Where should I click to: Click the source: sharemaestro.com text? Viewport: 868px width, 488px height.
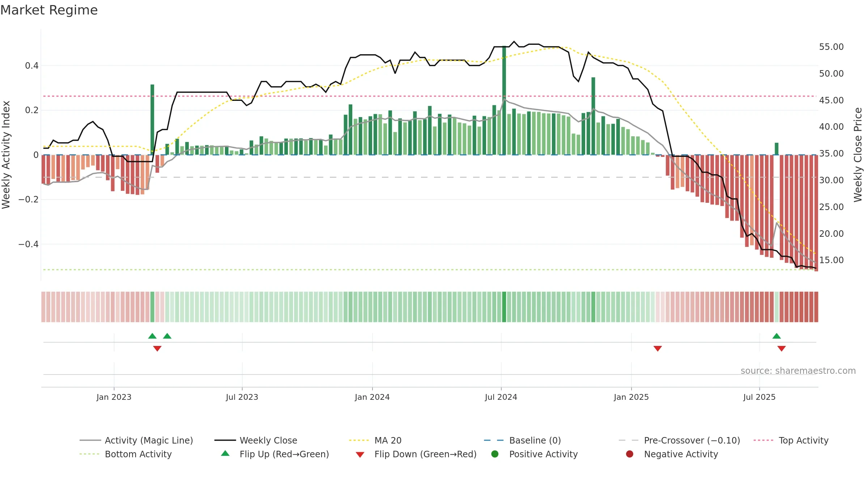798,371
